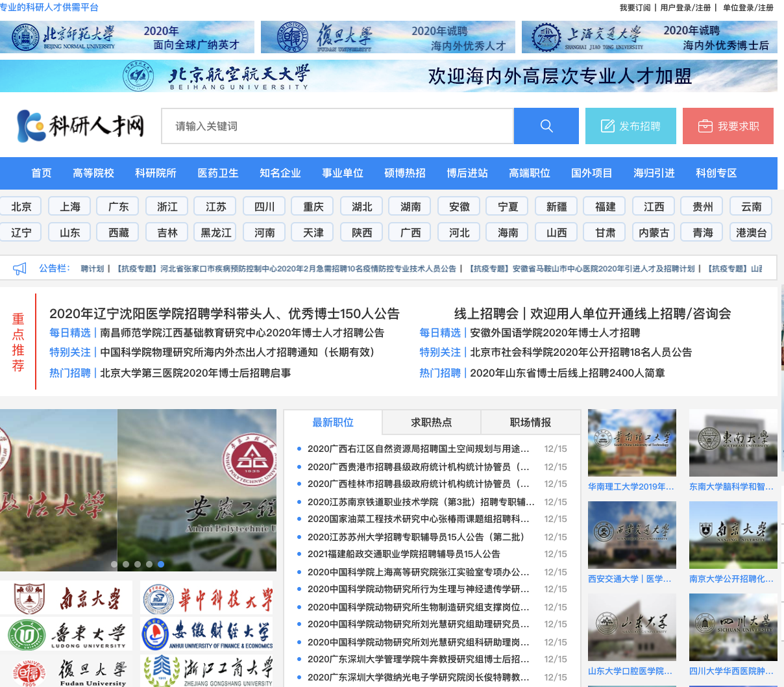784x687 pixels.
Task: Click 安徽财经大学 logo tile
Action: (x=207, y=634)
